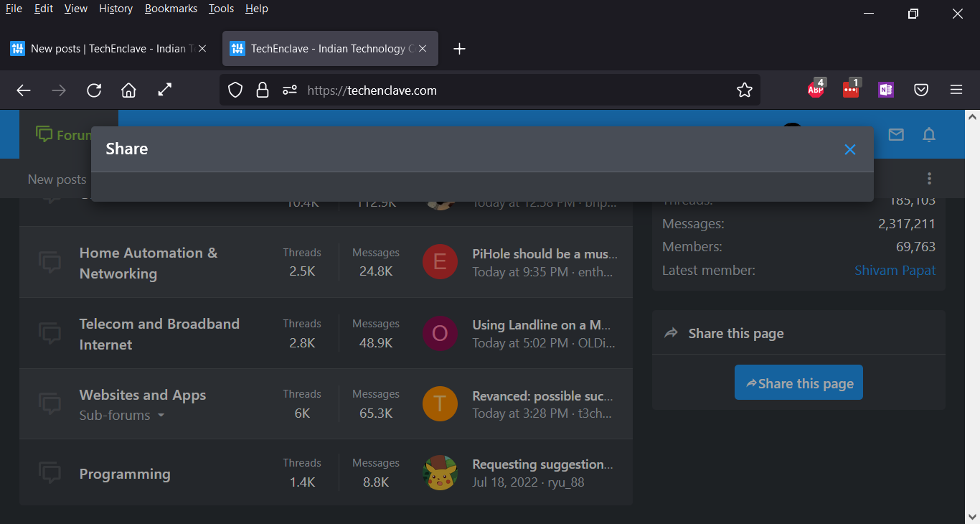Open the History menu
Viewport: 980px width, 524px height.
(x=116, y=9)
